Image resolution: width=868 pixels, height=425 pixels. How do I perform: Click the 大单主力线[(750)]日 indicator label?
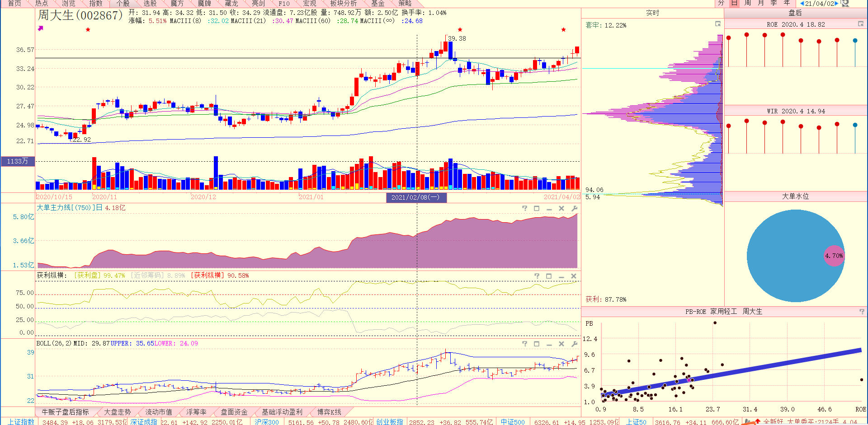pos(70,208)
